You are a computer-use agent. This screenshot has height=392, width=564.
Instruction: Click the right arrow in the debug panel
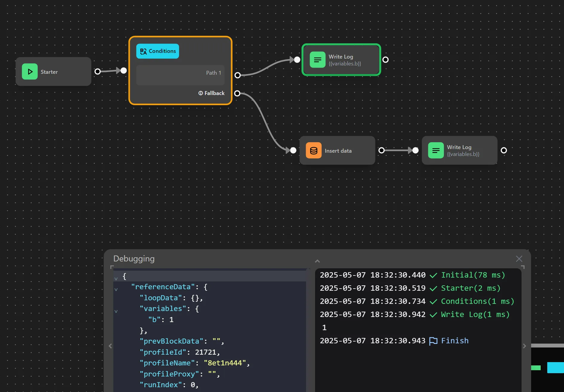[x=524, y=346]
